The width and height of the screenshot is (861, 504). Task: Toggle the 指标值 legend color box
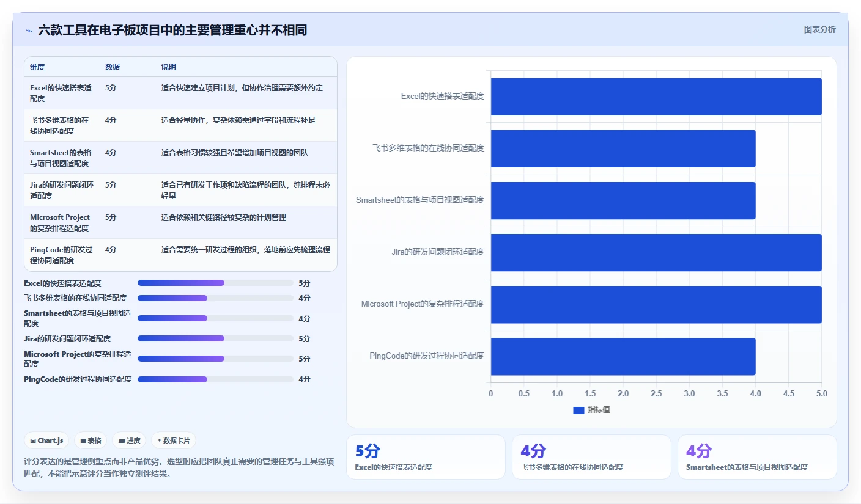click(578, 410)
